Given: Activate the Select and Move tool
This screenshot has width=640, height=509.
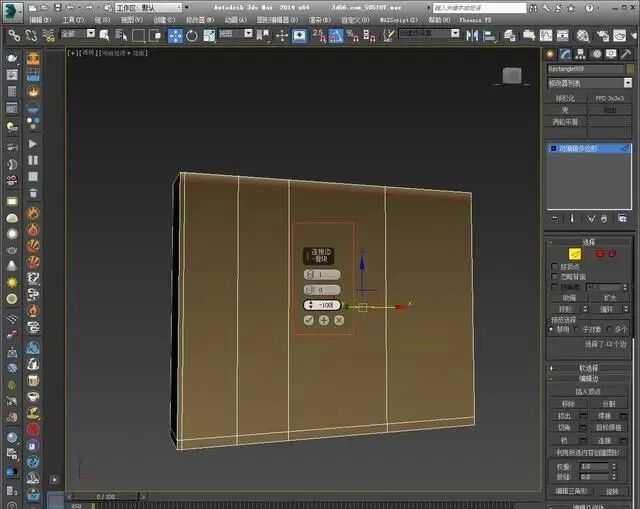Looking at the screenshot, I should 175,36.
